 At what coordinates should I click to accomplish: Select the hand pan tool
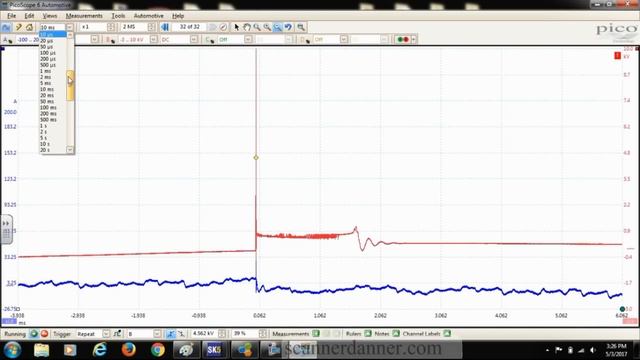click(x=247, y=27)
